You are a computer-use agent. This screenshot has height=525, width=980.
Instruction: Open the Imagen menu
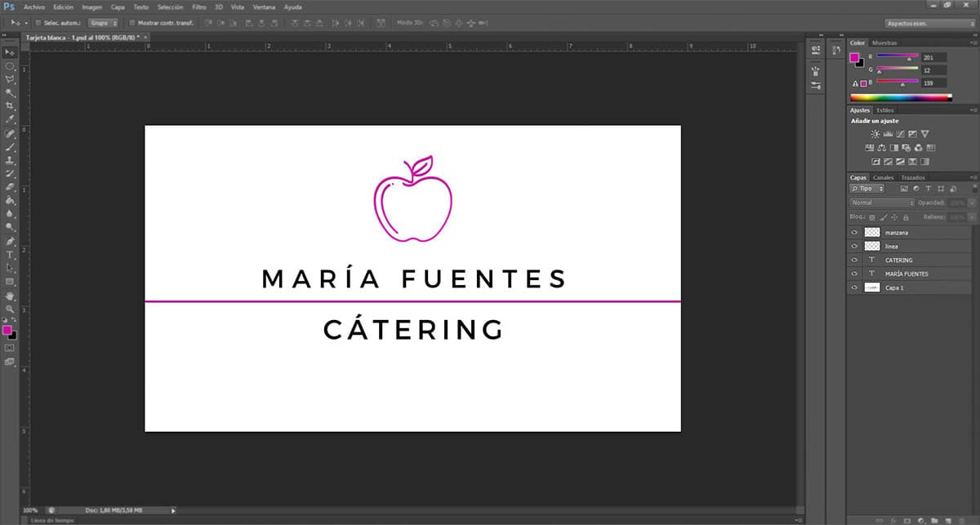click(92, 7)
